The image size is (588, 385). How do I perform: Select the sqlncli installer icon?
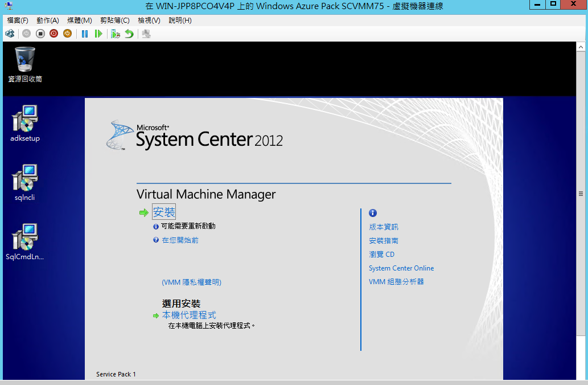tap(25, 183)
